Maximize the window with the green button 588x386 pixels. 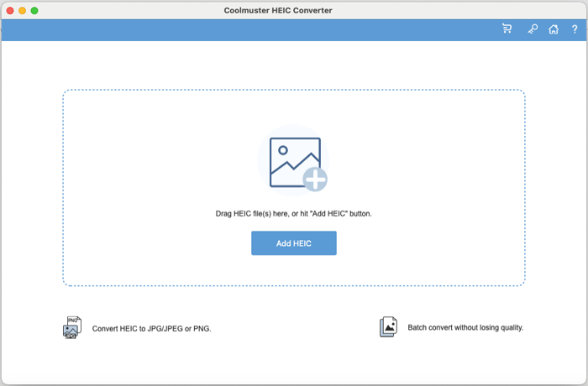pyautogui.click(x=34, y=11)
